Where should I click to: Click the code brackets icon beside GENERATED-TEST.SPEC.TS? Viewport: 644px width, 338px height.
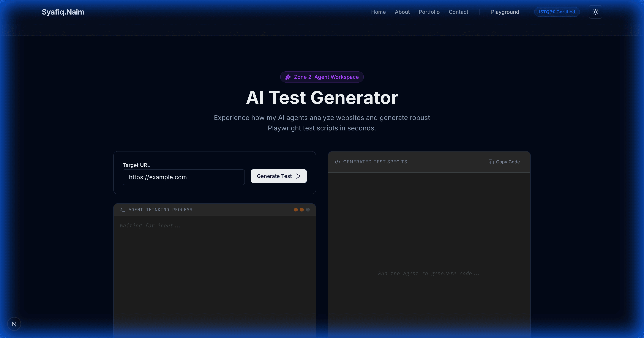[337, 162]
